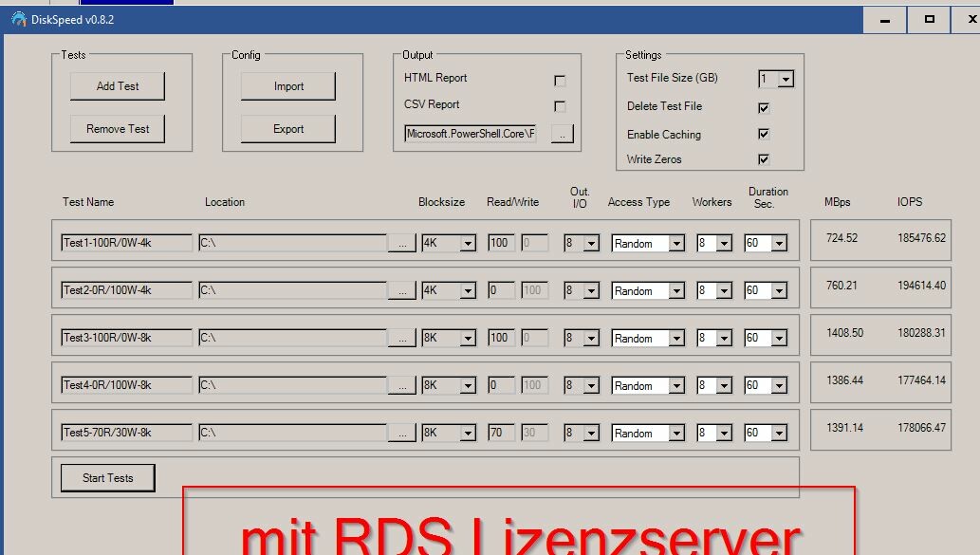Open Blocksize dropdown for Test2-0R/100W-4k

[x=468, y=290]
